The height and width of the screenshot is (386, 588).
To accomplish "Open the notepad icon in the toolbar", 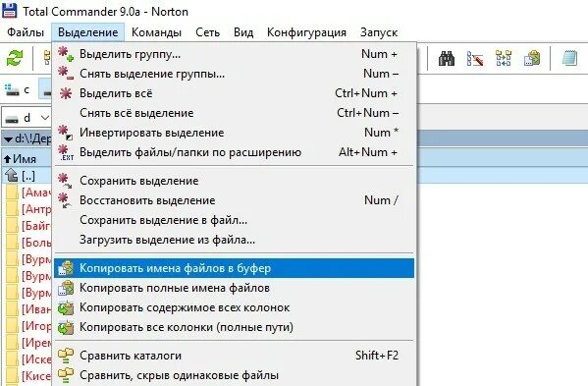I will [569, 59].
